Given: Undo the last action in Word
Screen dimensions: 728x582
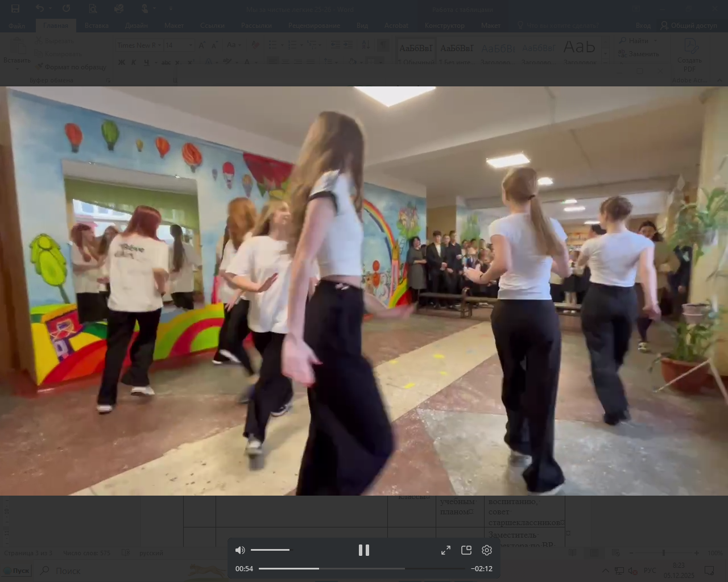Looking at the screenshot, I should pos(39,9).
